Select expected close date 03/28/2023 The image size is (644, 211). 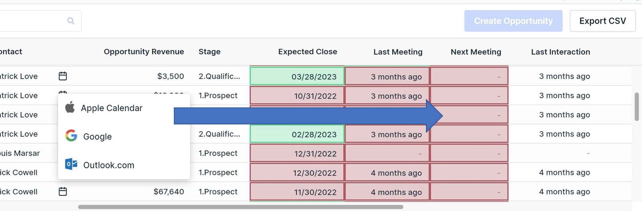coord(297,76)
